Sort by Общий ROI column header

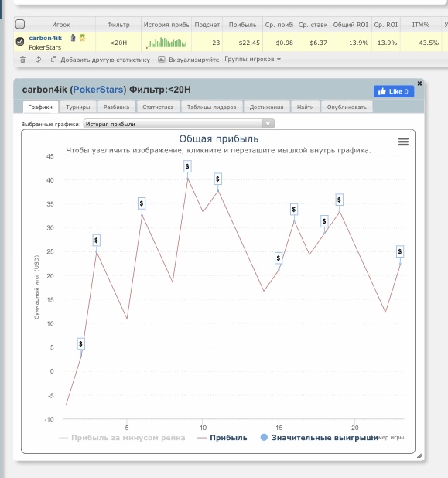pos(351,25)
